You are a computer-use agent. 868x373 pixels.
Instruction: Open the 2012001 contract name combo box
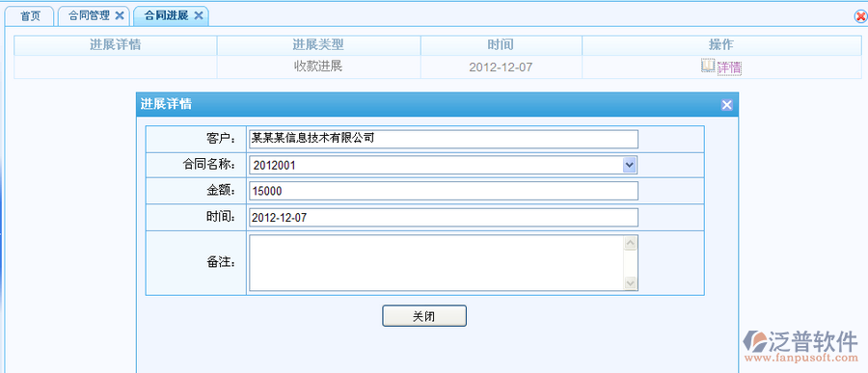(x=443, y=165)
